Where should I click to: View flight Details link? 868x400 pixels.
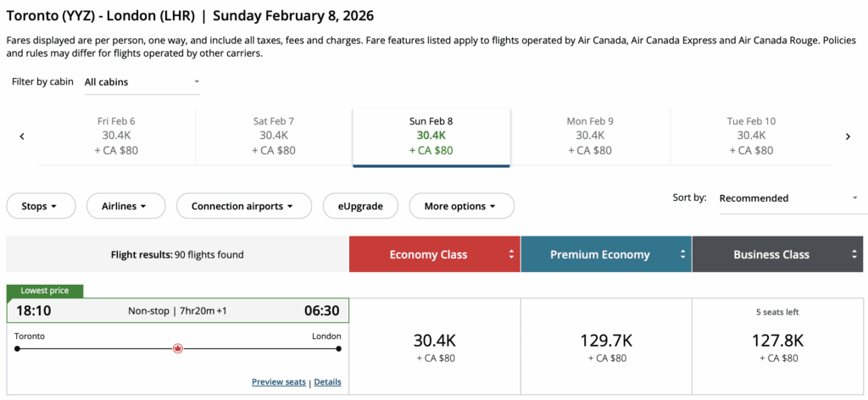tap(327, 382)
